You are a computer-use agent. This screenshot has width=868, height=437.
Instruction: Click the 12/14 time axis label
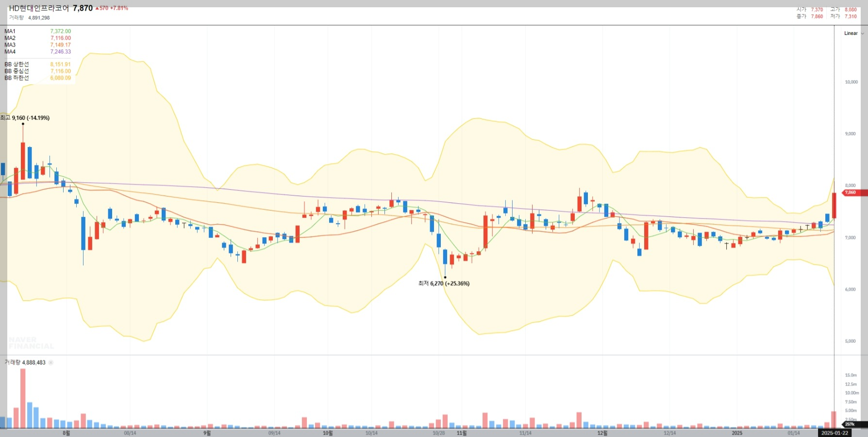tap(669, 433)
